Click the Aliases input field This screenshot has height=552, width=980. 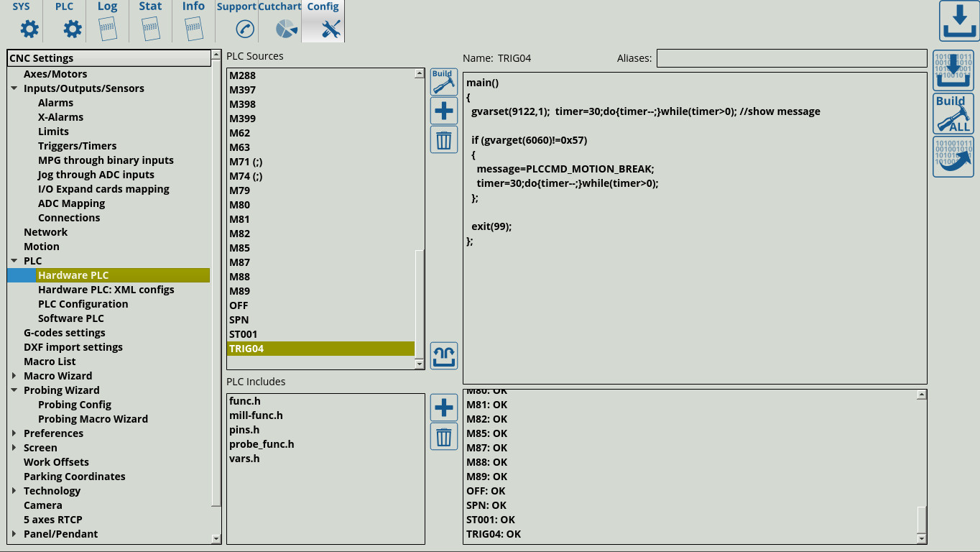(791, 58)
